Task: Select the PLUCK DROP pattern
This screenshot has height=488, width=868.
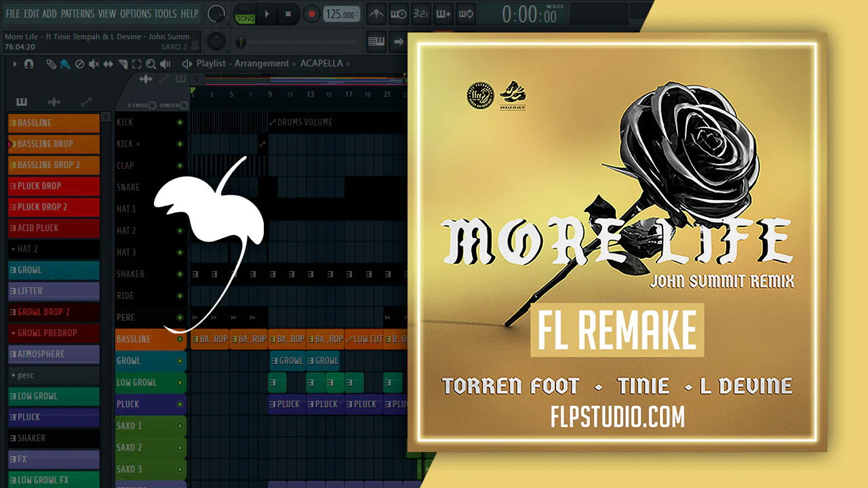Action: click(x=54, y=186)
